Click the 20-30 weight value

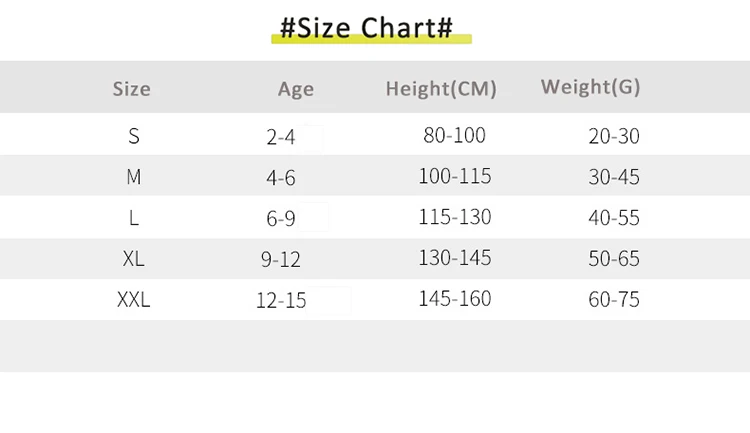pos(614,137)
